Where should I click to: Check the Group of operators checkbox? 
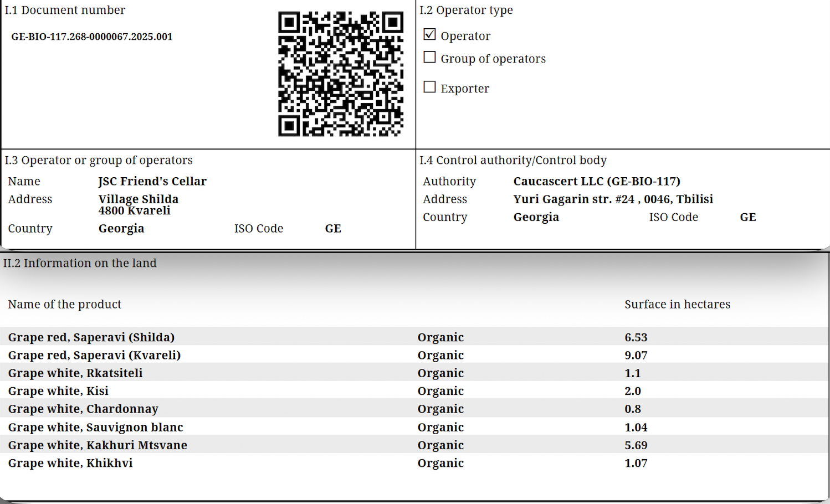429,58
